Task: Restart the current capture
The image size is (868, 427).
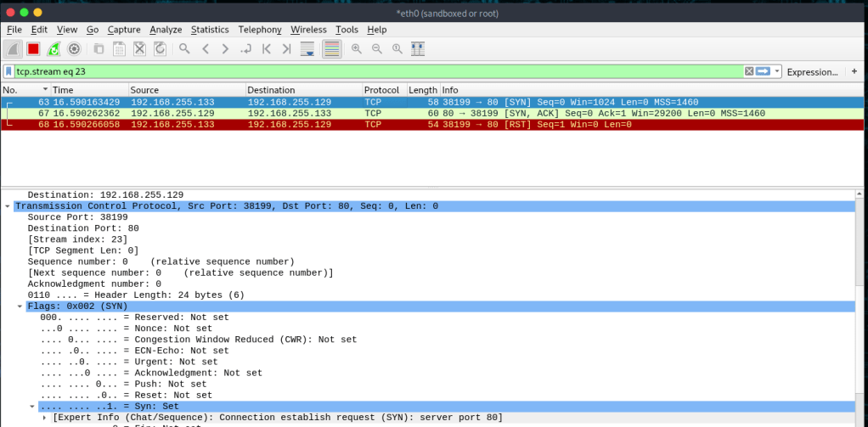Action: click(x=54, y=49)
